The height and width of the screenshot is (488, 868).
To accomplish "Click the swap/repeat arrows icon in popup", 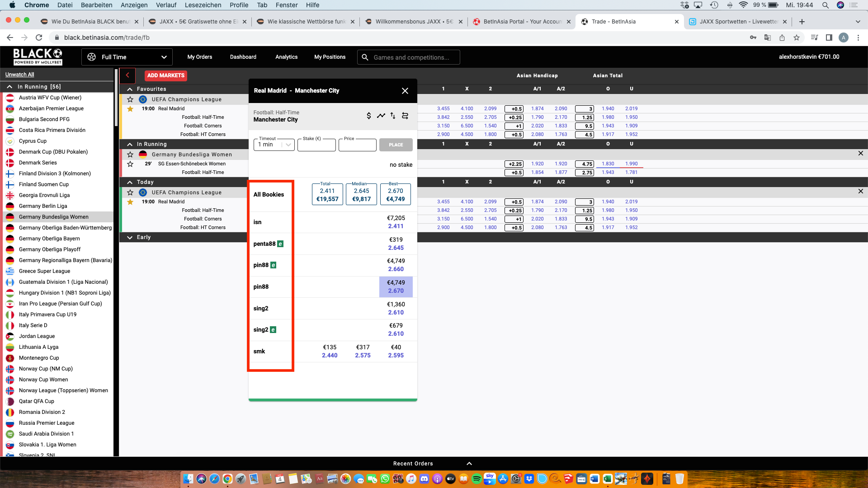I will click(405, 116).
